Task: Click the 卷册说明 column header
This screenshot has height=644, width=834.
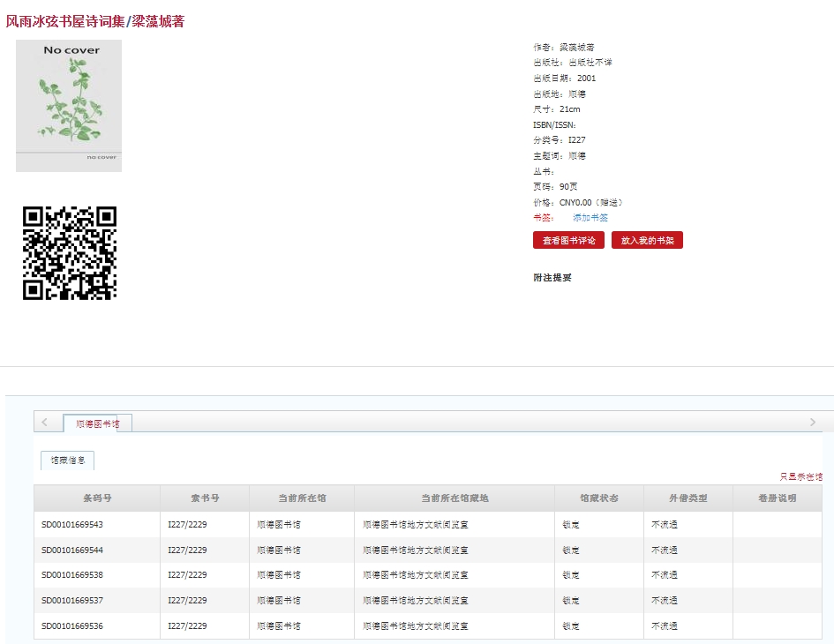Action: tap(778, 498)
